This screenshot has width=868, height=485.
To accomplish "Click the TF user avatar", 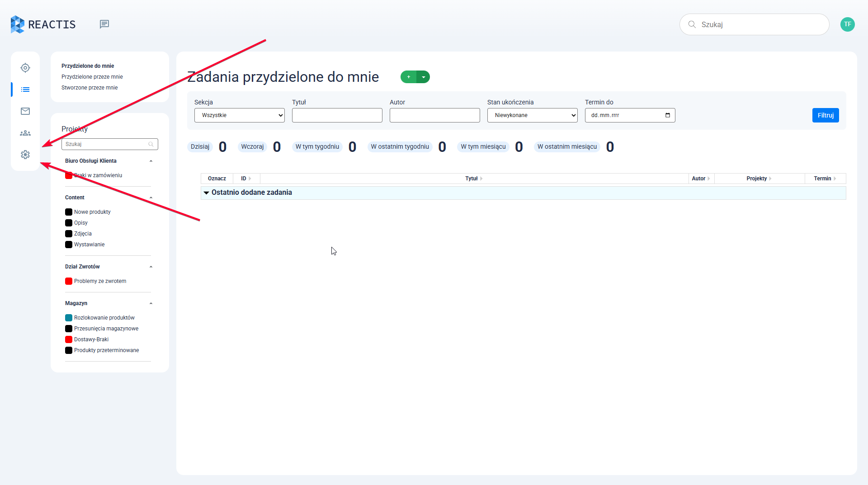I will pyautogui.click(x=847, y=24).
